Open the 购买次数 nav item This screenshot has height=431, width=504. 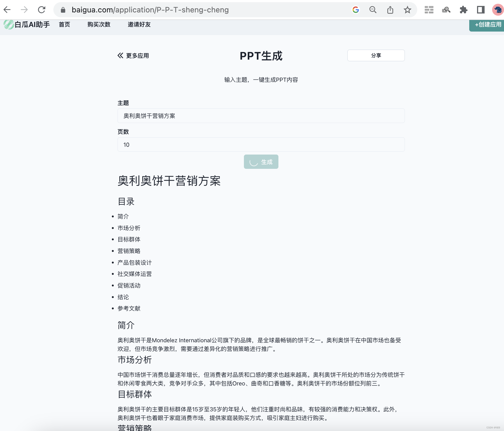99,25
